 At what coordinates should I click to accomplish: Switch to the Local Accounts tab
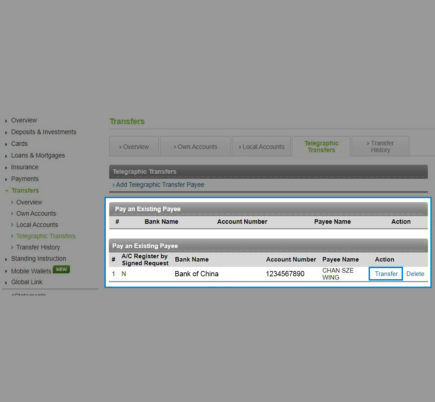[262, 147]
